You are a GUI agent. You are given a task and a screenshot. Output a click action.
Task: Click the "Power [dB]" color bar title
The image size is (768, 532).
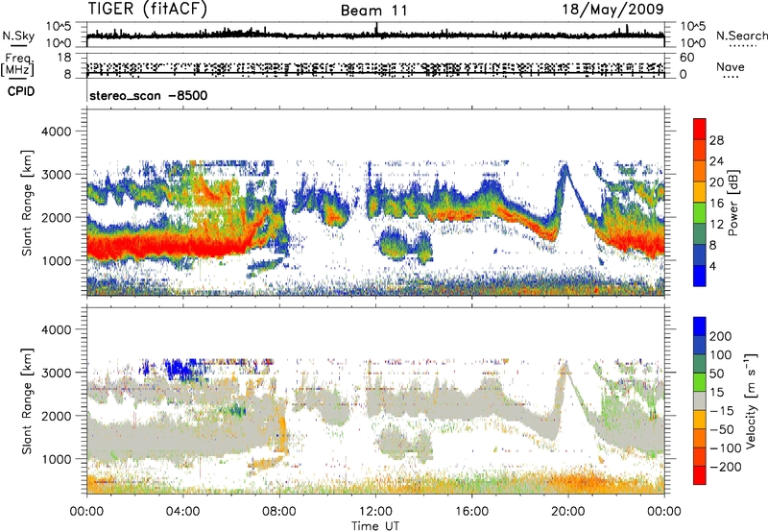(x=732, y=203)
